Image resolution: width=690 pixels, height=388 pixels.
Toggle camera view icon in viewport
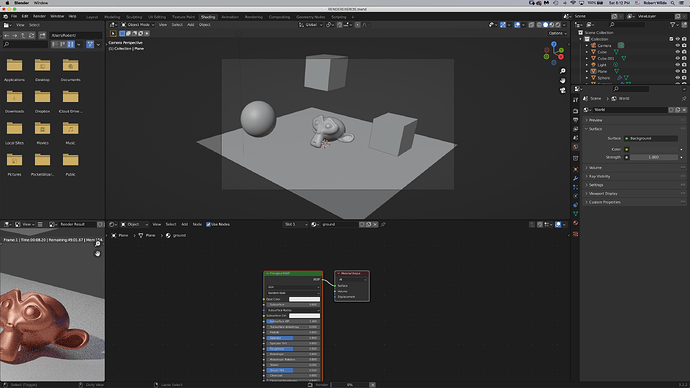562,90
